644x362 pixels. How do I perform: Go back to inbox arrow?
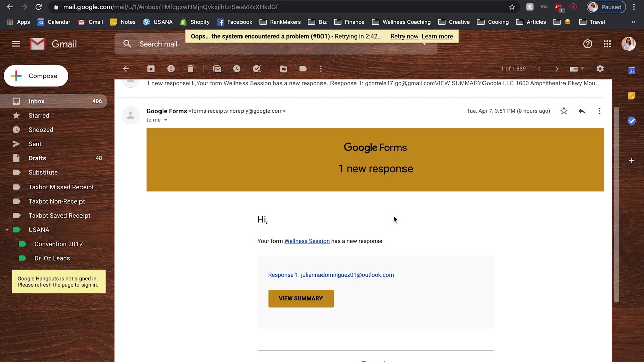click(126, 69)
